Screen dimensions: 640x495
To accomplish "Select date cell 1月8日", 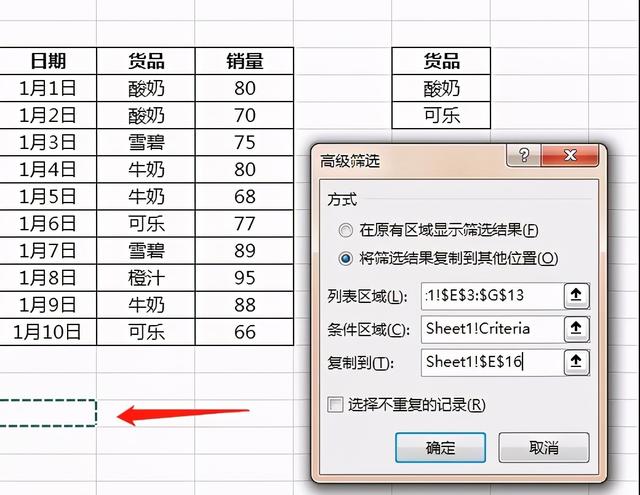I will click(48, 278).
